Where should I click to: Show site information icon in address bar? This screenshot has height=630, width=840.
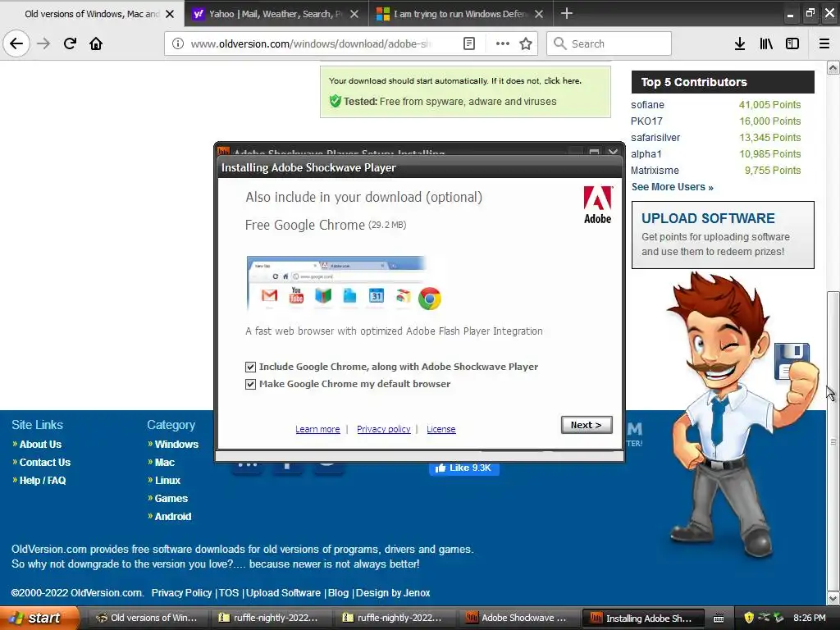pos(178,43)
